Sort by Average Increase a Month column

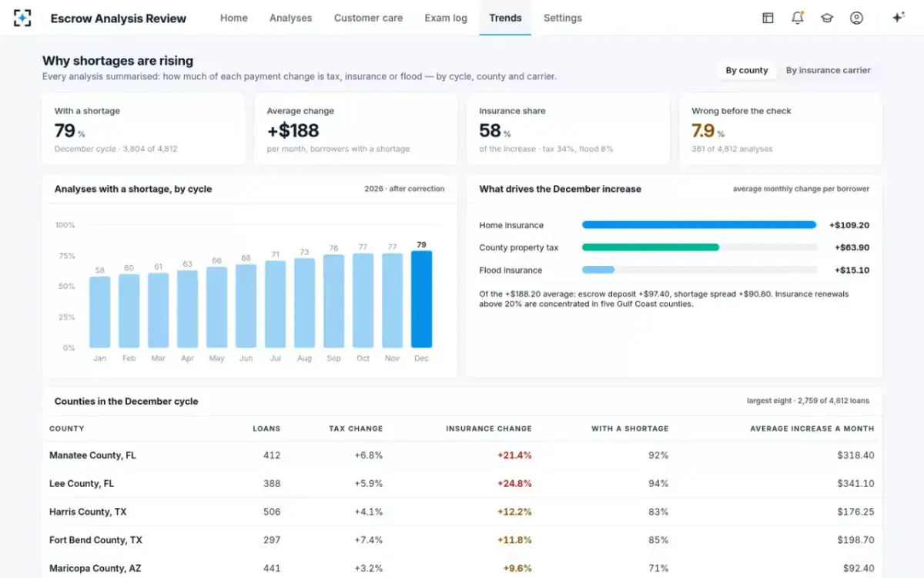812,428
